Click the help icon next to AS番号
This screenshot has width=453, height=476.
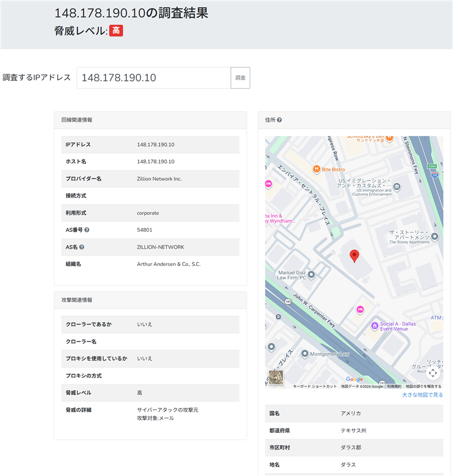[x=87, y=230]
